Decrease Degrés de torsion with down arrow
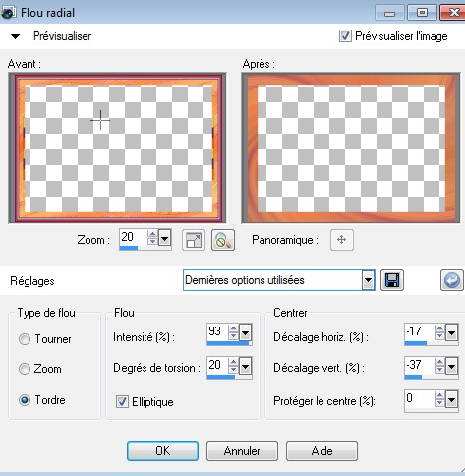The width and height of the screenshot is (465, 476). (x=233, y=370)
